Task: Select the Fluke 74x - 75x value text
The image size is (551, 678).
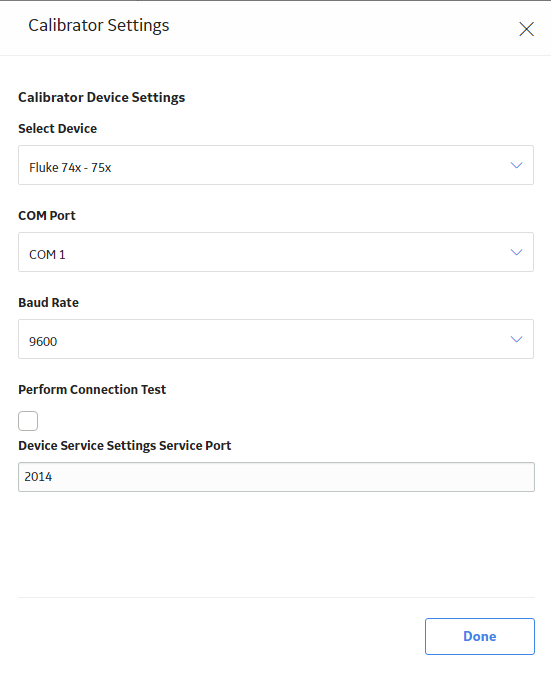Action: pos(70,167)
